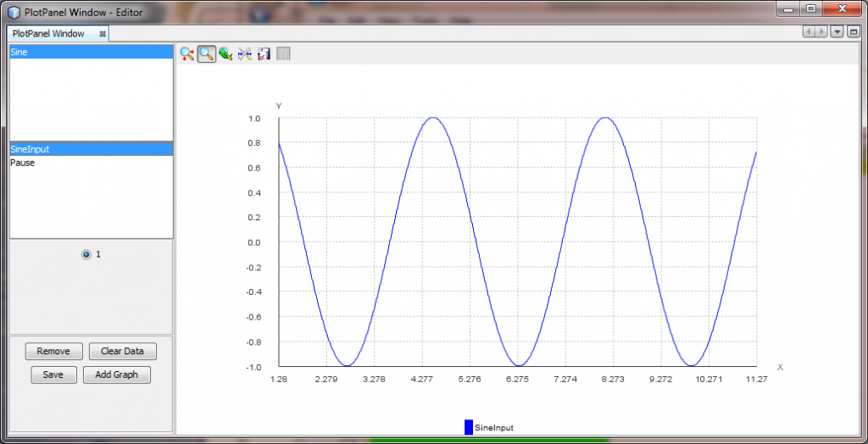Screen dimensions: 868x444
Task: Click the zoom with red arrows icon
Action: pyautogui.click(x=187, y=54)
